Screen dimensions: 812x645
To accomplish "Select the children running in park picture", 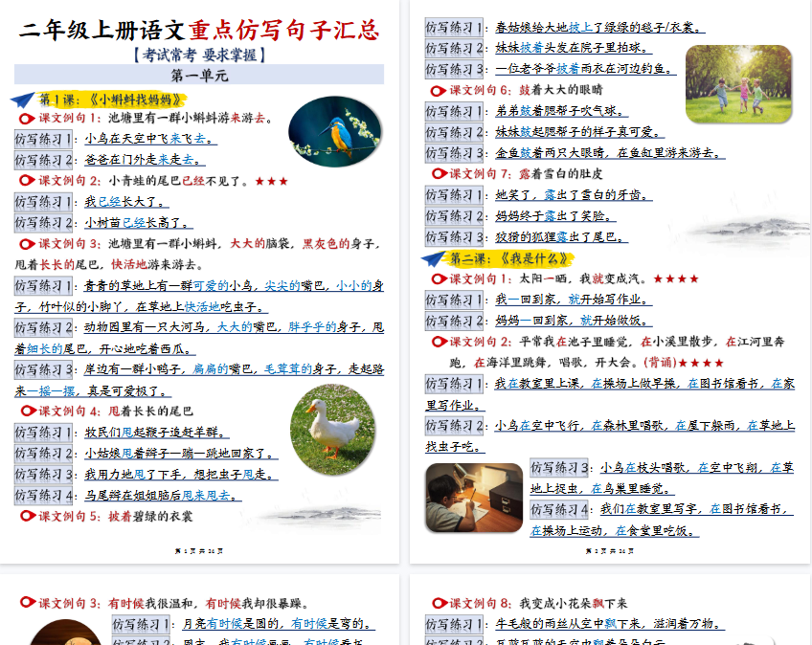I will 737,84.
